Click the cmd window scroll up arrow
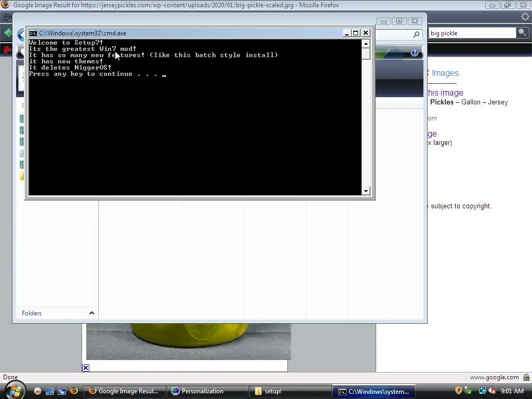The image size is (532, 399). click(366, 44)
